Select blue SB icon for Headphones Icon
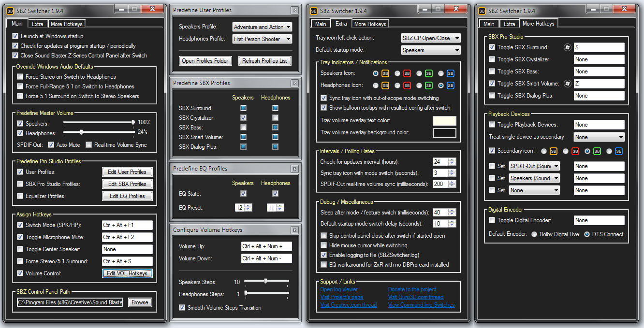 click(451, 86)
